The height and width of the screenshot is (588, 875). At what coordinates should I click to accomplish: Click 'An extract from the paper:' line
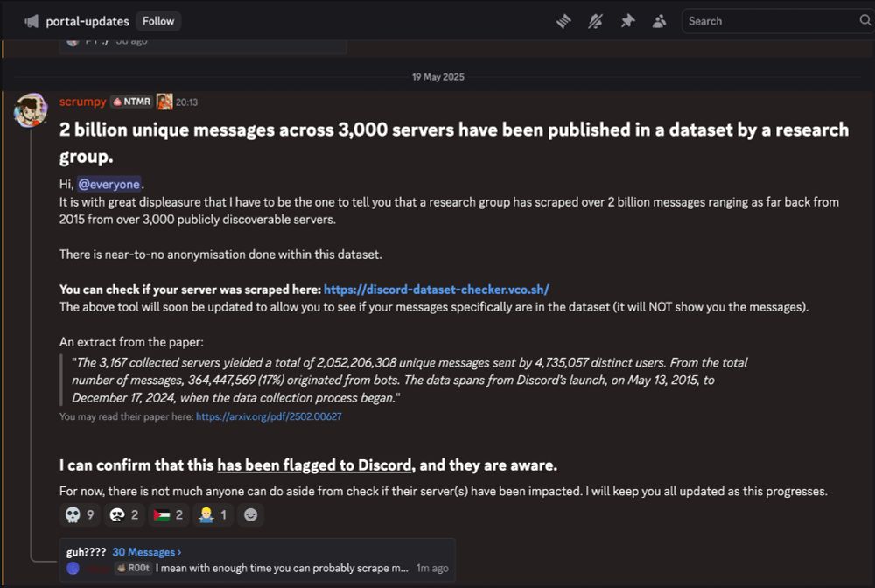[x=132, y=342]
